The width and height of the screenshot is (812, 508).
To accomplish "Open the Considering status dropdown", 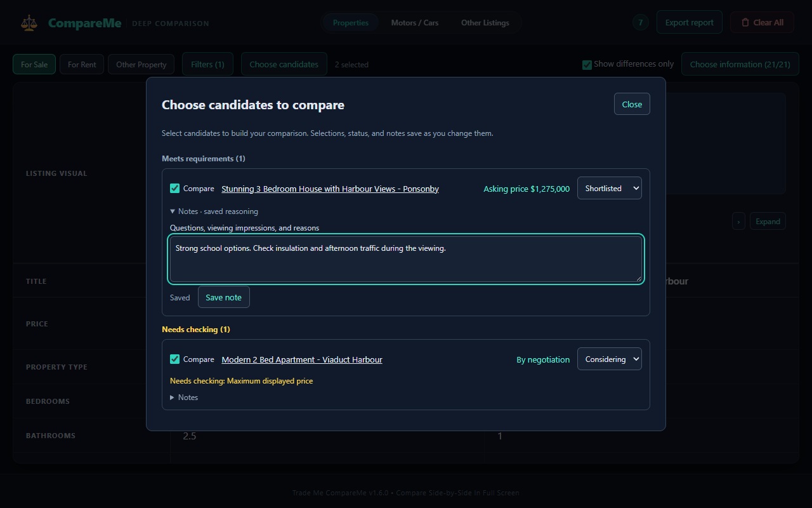I will click(x=609, y=359).
